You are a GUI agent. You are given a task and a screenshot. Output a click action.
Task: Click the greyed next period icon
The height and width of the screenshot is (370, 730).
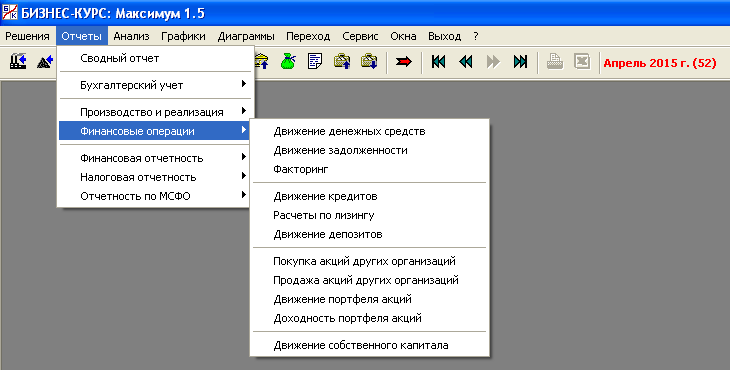point(493,61)
